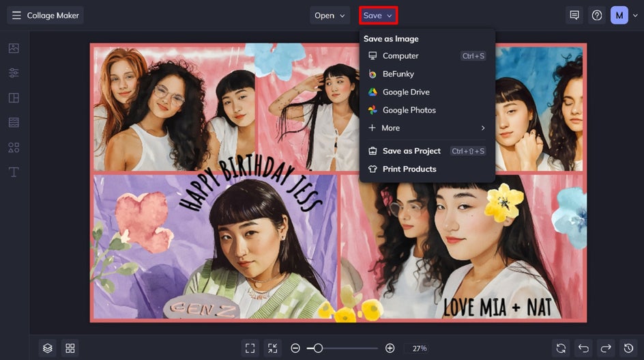
Task: Expand the More submenu arrow
Action: pyautogui.click(x=483, y=128)
